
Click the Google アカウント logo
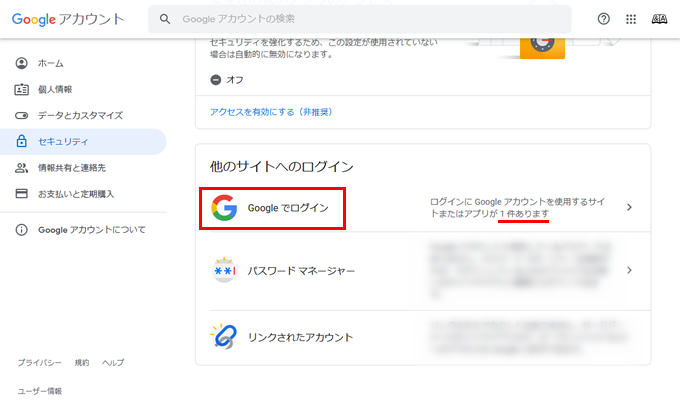tap(68, 19)
